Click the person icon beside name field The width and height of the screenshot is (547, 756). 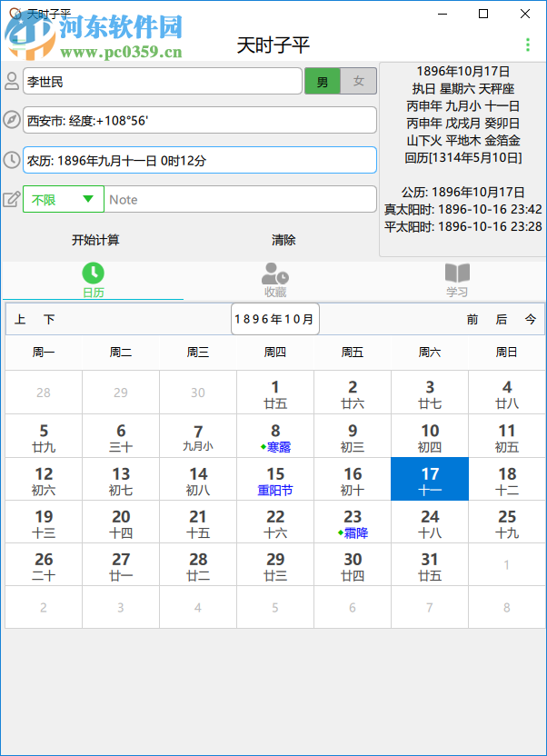(12, 81)
